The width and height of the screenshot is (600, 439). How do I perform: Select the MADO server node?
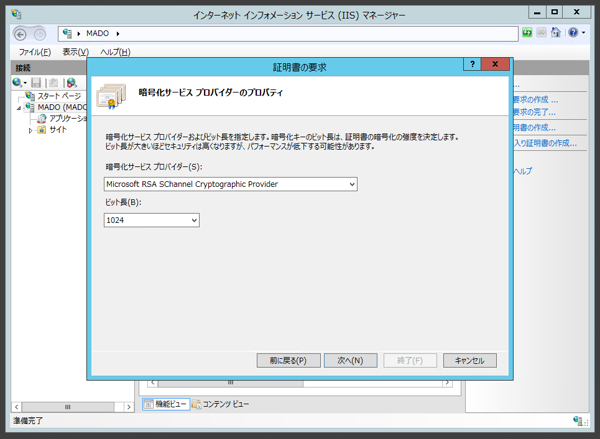tap(62, 107)
